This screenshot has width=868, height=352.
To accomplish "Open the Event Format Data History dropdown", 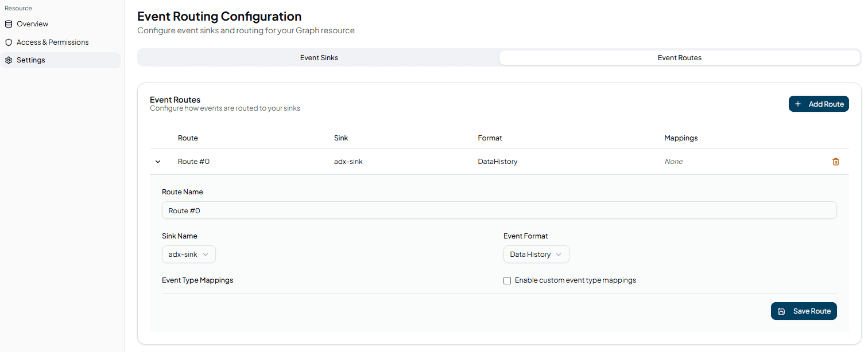I will (x=536, y=255).
